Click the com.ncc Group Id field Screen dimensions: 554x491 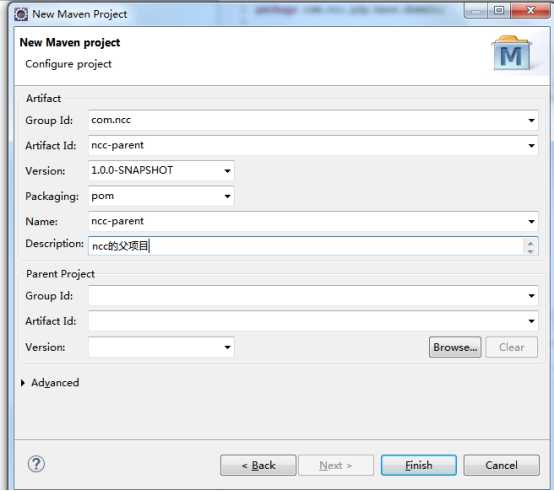point(313,120)
